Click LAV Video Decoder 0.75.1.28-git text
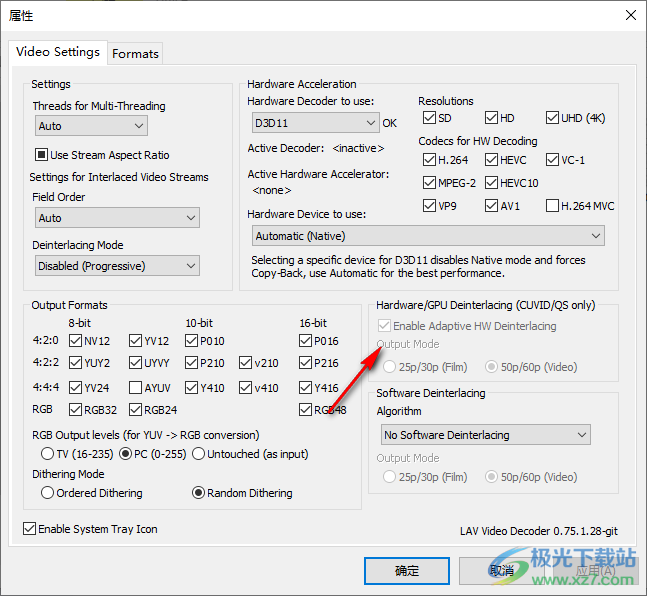The width and height of the screenshot is (647, 596). [539, 531]
